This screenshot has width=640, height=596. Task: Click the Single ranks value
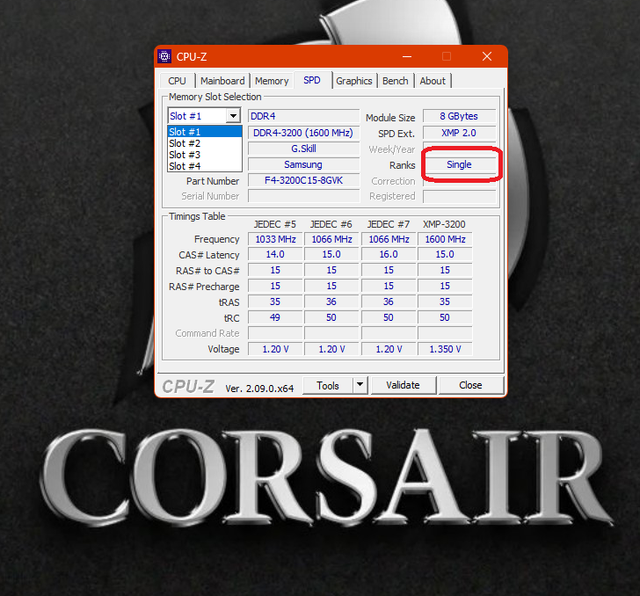pos(460,165)
